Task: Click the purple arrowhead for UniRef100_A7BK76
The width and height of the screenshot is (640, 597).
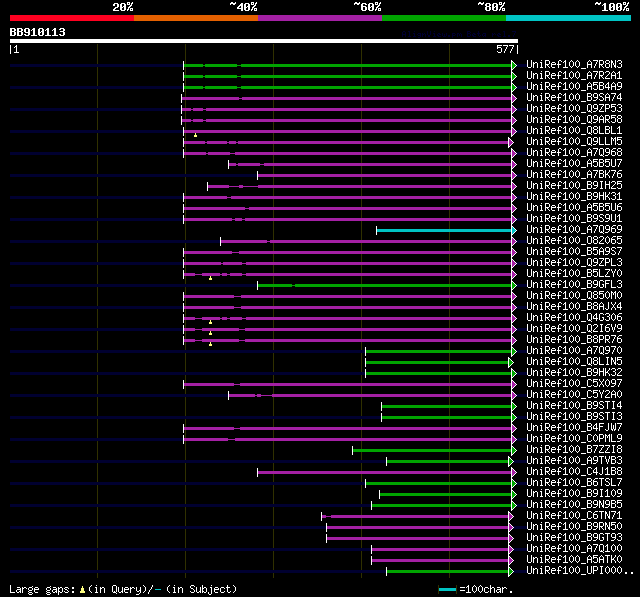Action: point(514,175)
